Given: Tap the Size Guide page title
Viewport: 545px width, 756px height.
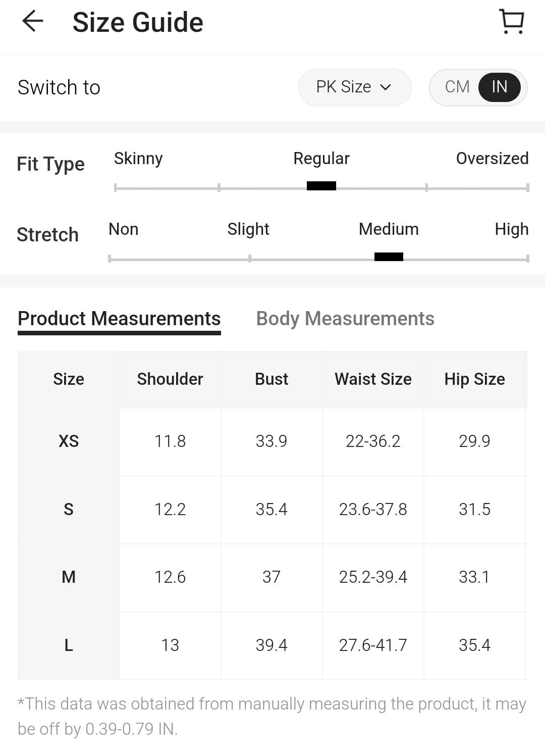Looking at the screenshot, I should click(x=138, y=23).
